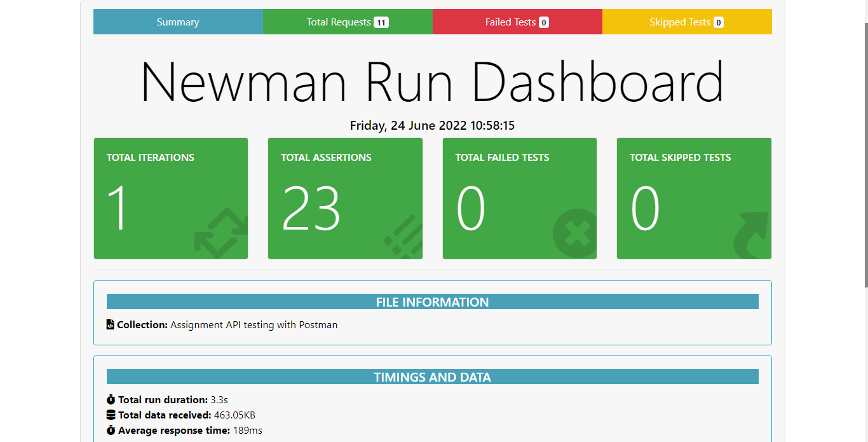Screen dimensions: 868x442
Task: Click the assertions checklist icon
Action: [403, 235]
